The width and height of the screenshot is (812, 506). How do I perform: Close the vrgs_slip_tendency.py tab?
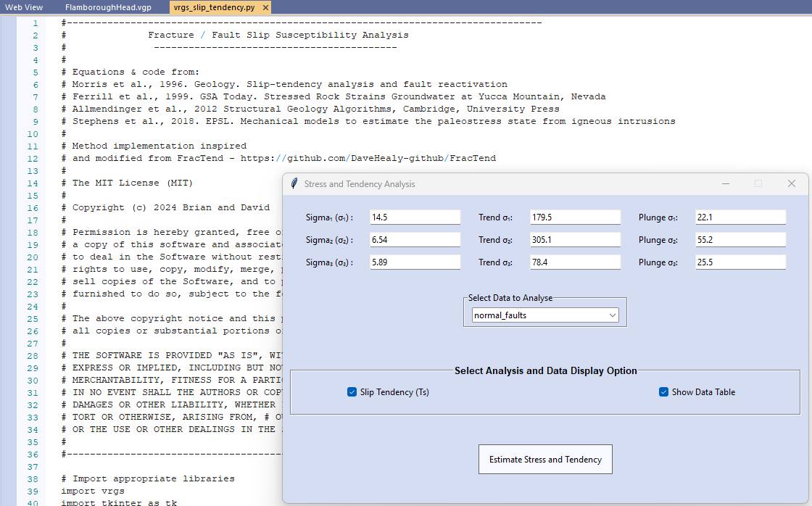coord(265,7)
